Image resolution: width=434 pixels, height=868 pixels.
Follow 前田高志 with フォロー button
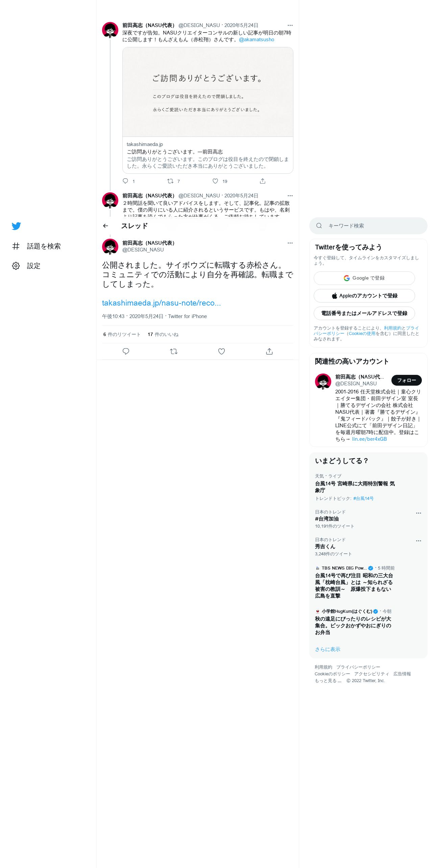point(407,380)
